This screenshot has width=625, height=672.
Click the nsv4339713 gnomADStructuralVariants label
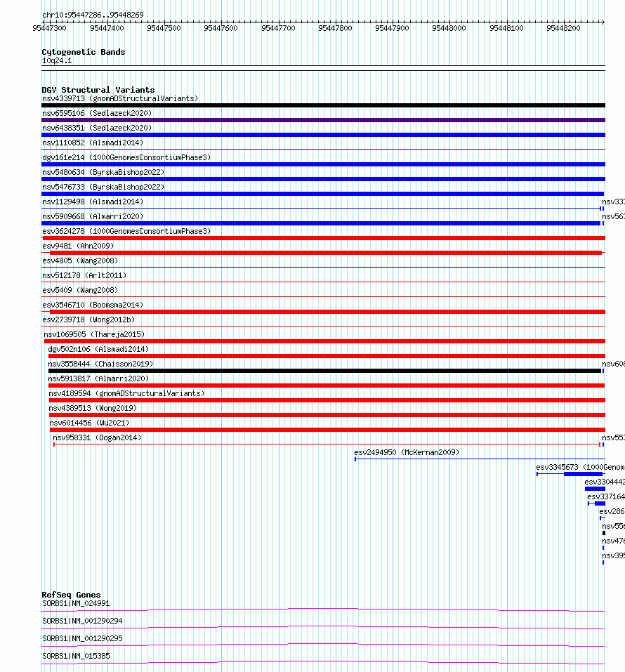(x=120, y=98)
